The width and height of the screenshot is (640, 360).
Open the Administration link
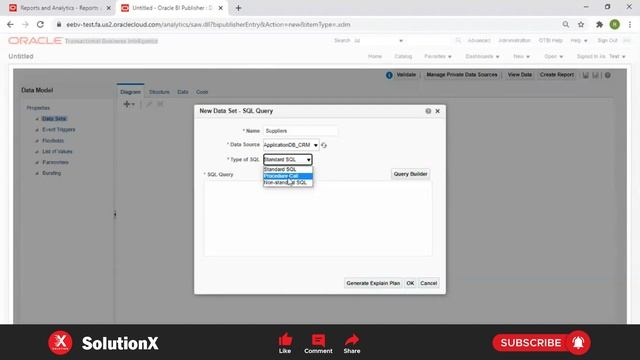(514, 40)
